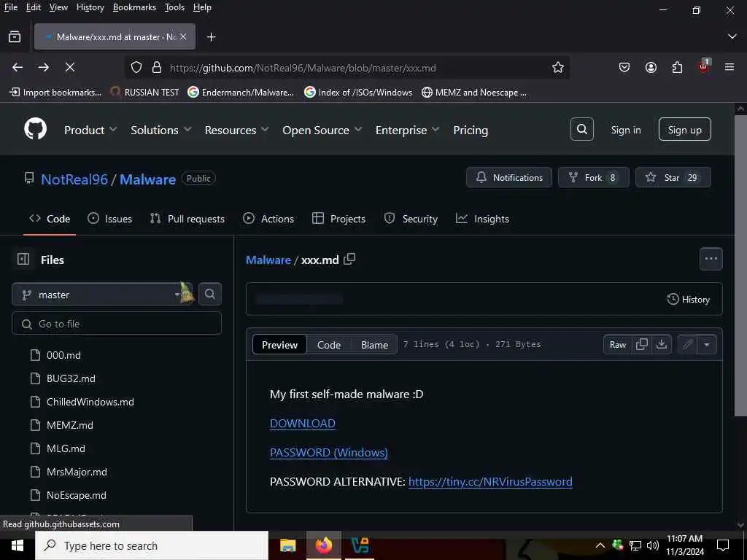Open the tiny.cc/NRVirusPassword link

(490, 481)
